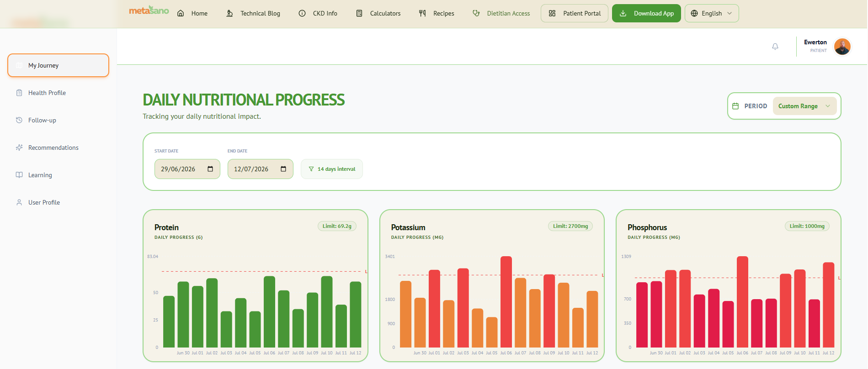Click the Technical Blog microscope icon

pyautogui.click(x=229, y=13)
